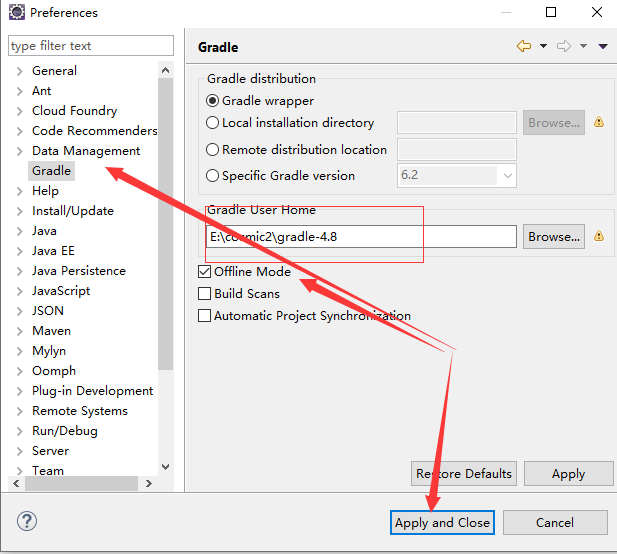Close the Preferences window
Screen dimensions: 617x554
pyautogui.click(x=597, y=12)
